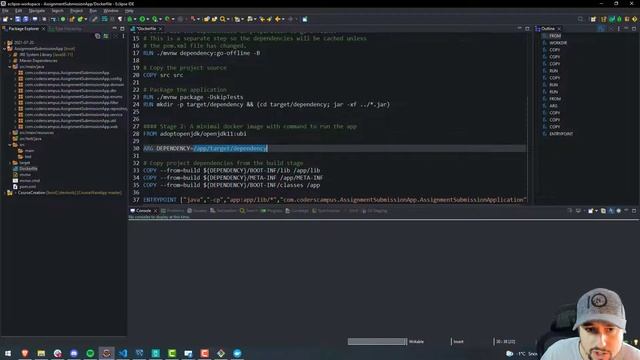Open the Search icon dropdown arrow
Viewport: 640px width, 360px height.
point(228,19)
